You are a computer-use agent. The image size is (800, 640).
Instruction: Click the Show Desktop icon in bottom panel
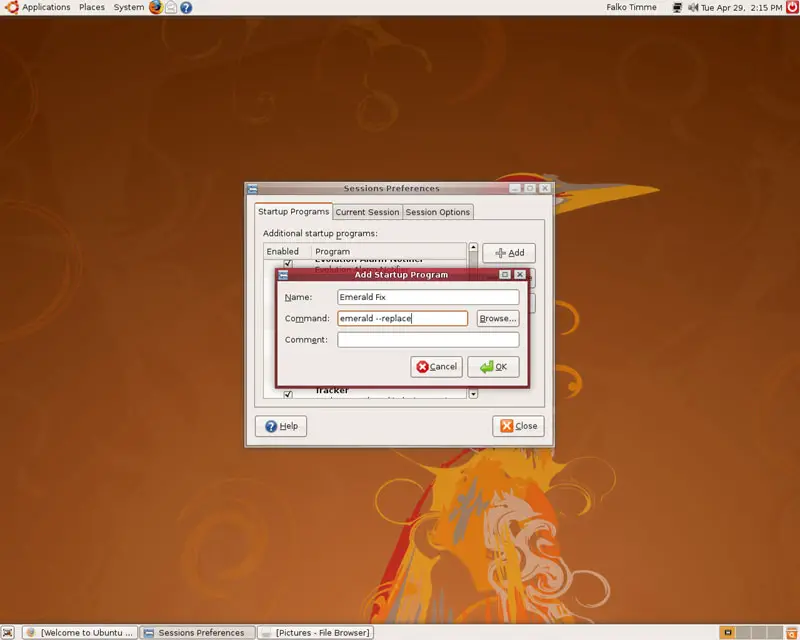(8, 633)
